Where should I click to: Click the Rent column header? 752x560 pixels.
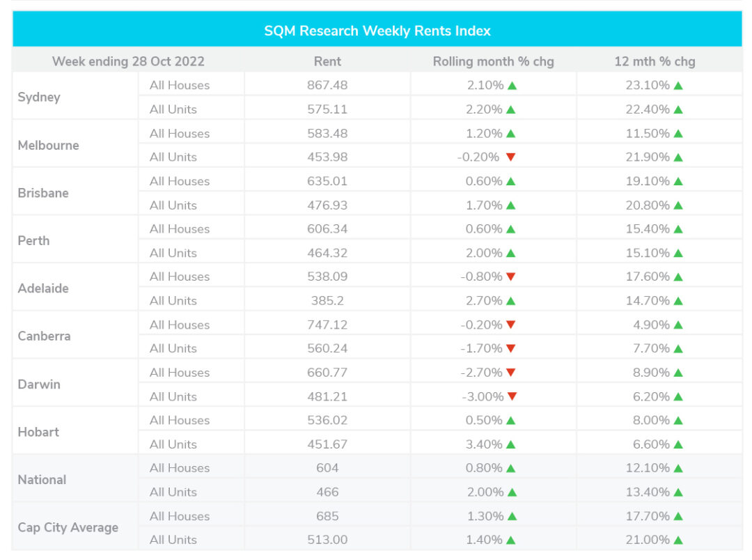point(327,61)
